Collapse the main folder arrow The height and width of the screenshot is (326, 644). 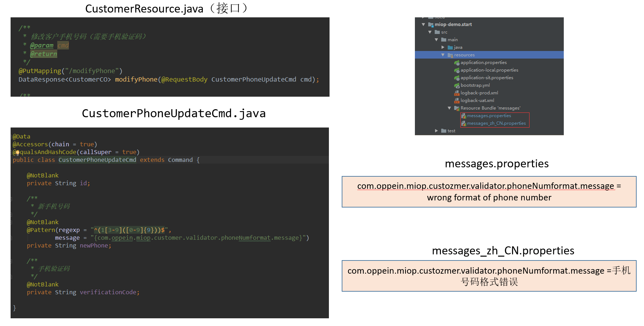tap(436, 40)
